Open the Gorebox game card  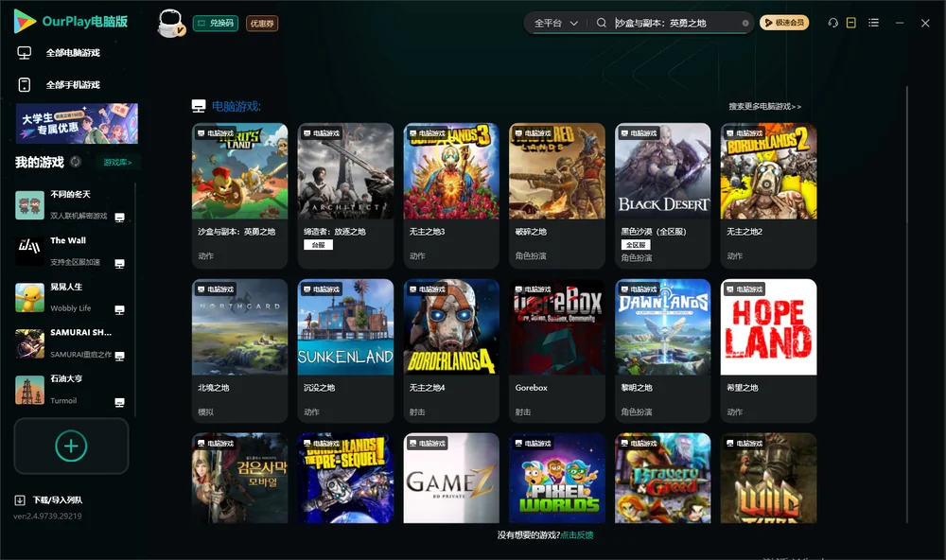(557, 351)
